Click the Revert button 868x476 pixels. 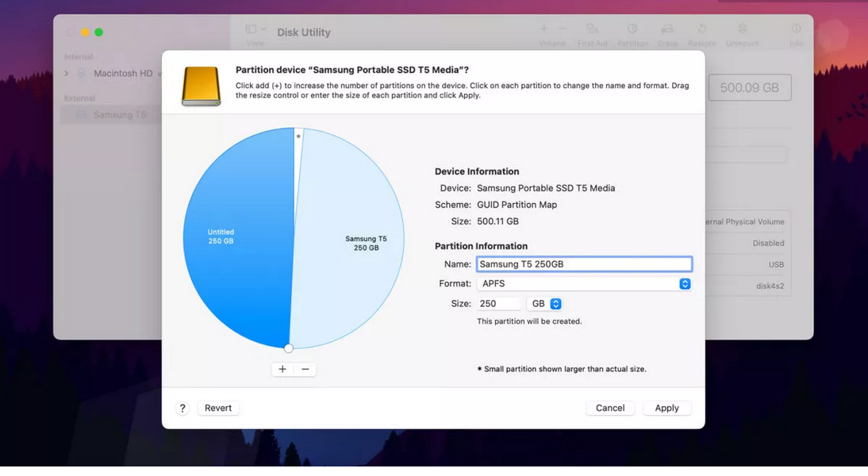point(218,408)
